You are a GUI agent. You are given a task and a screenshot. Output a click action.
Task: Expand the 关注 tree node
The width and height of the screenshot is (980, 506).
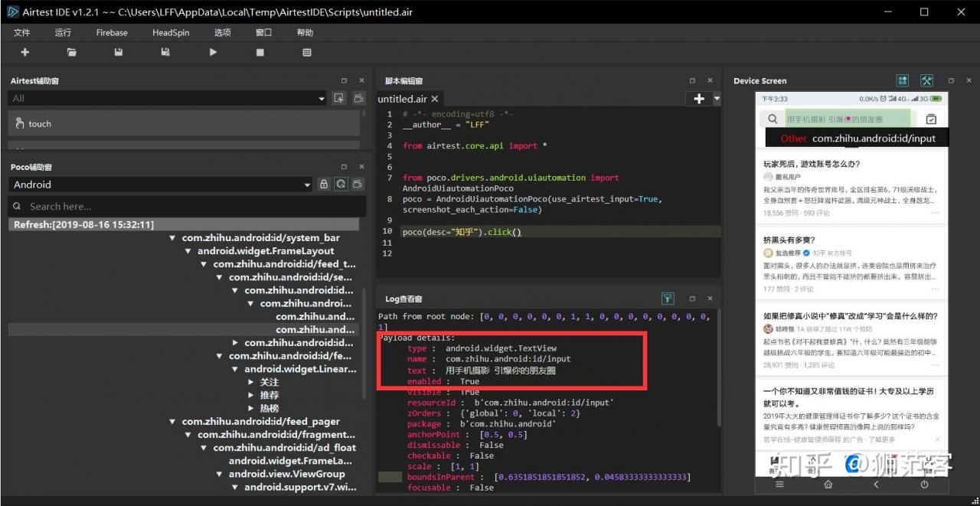click(x=251, y=382)
